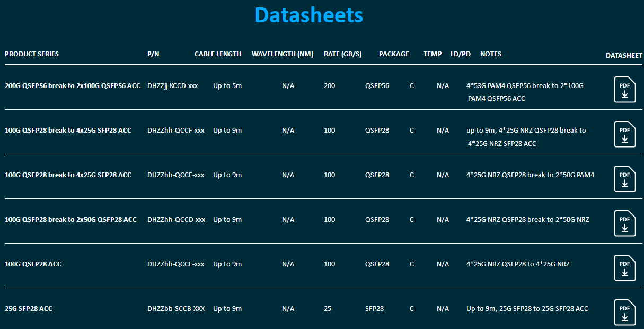Click temp 'C' in the 25G SFP28 ACC row
The height and width of the screenshot is (329, 644).
coord(412,308)
